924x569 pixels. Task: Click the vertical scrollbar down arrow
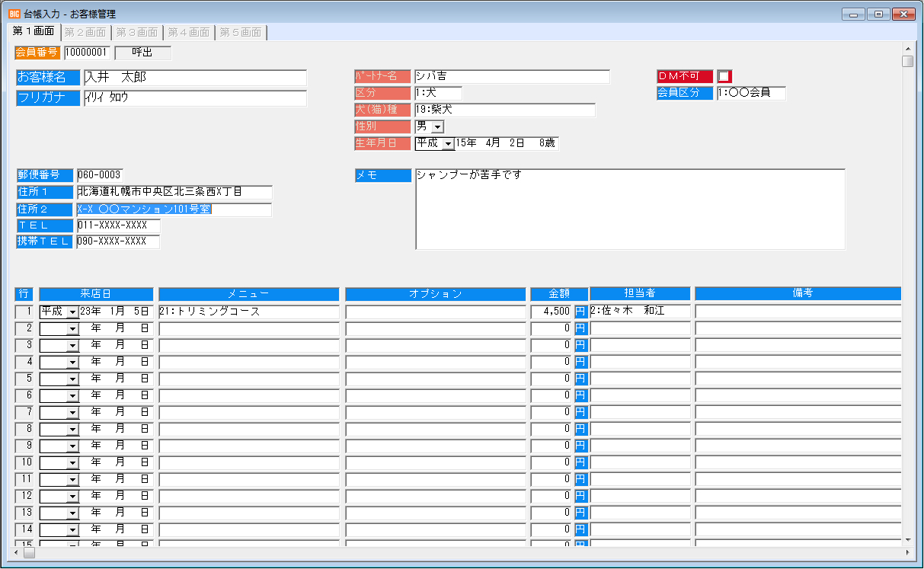(x=907, y=539)
